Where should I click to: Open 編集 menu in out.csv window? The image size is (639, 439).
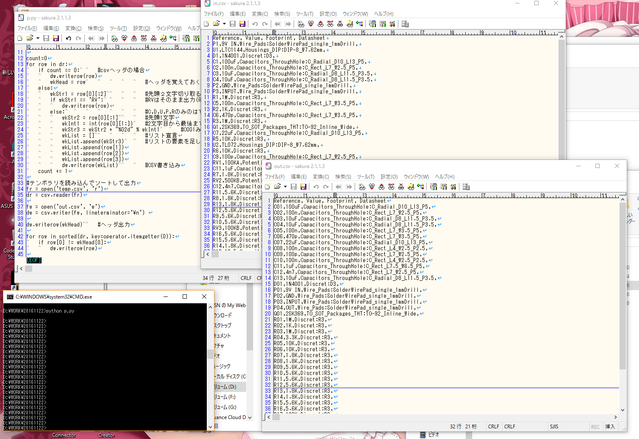298,176
